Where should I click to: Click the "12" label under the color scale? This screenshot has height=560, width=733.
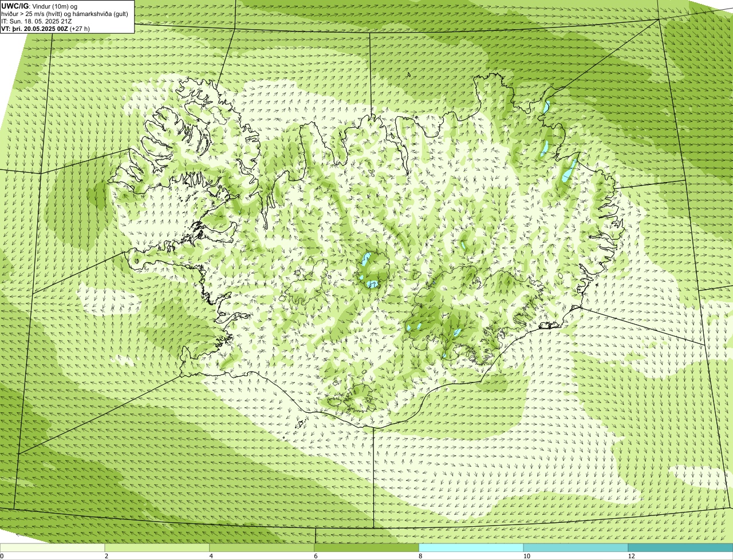click(631, 556)
